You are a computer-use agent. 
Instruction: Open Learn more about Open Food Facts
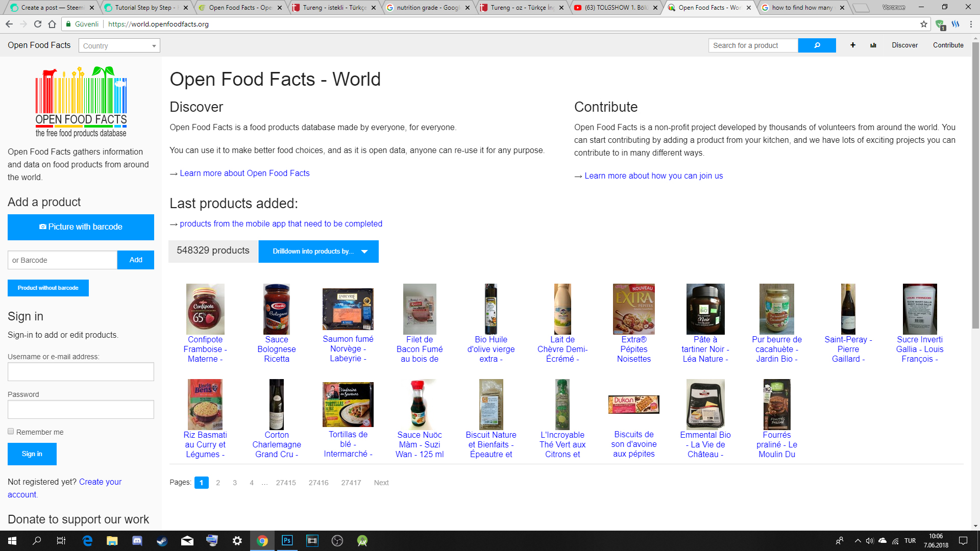(x=244, y=173)
